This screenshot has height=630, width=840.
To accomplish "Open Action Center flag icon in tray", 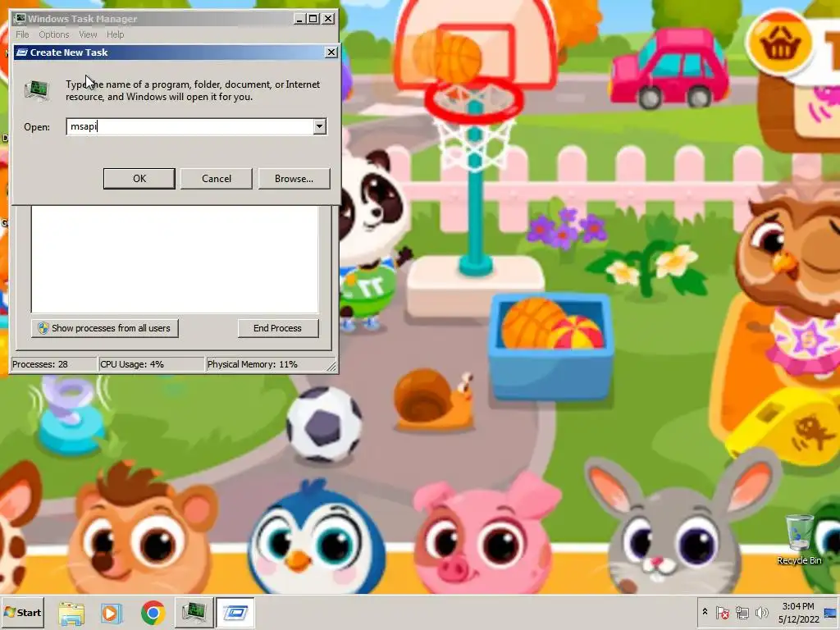I will pyautogui.click(x=722, y=612).
